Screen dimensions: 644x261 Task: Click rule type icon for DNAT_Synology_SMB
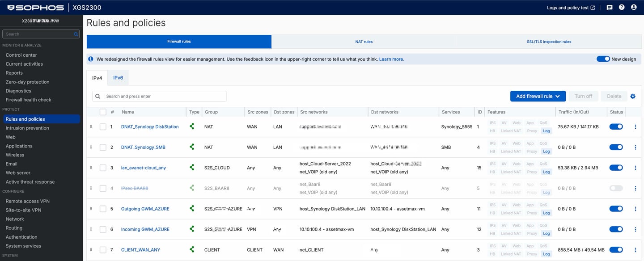[192, 147]
